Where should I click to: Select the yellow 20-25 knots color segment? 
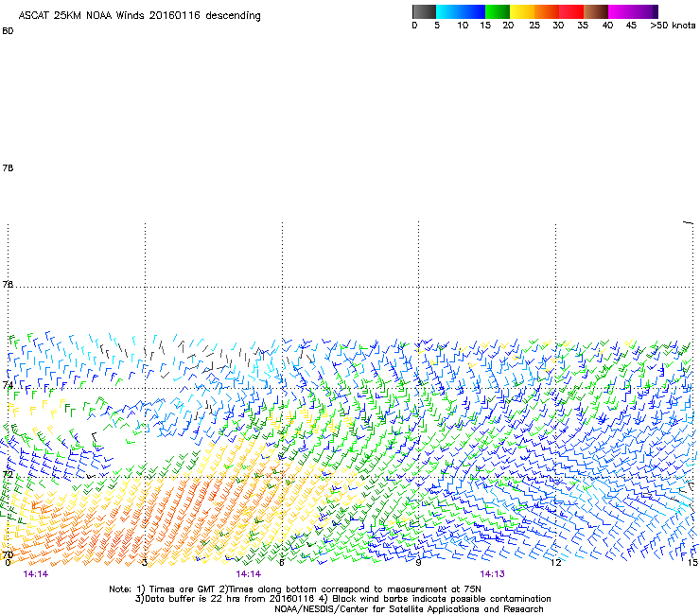tap(522, 11)
